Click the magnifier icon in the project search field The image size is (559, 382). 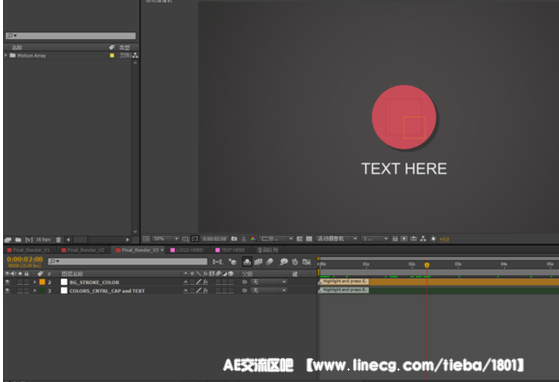10,36
